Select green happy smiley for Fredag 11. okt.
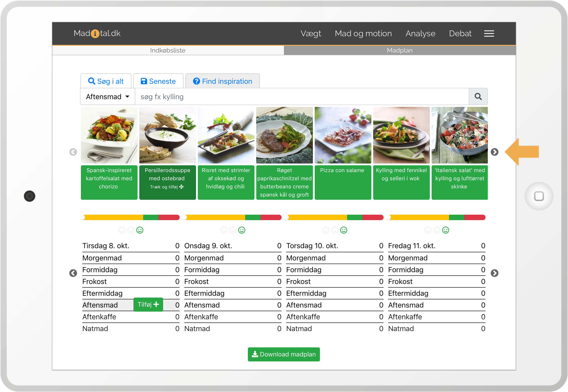Image resolution: width=568 pixels, height=392 pixels. 446,230
